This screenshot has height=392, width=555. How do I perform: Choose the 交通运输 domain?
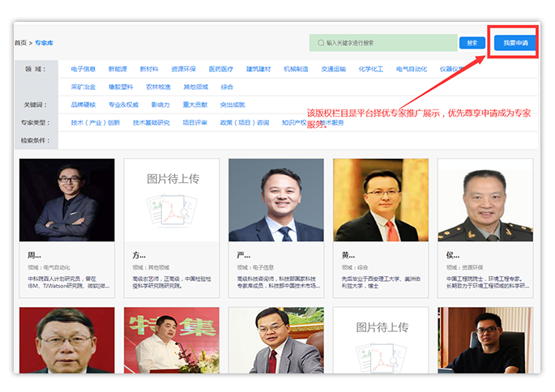coord(334,69)
